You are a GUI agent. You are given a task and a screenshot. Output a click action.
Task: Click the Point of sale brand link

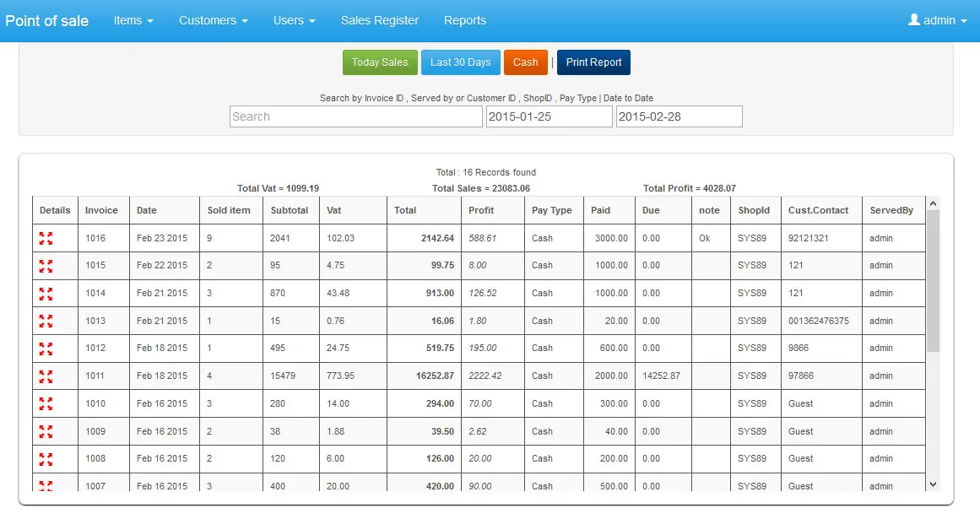pos(47,20)
